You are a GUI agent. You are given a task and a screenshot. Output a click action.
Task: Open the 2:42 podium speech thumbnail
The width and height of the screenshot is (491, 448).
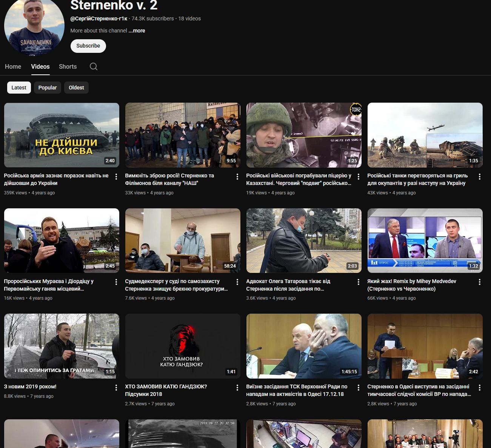[x=425, y=346]
